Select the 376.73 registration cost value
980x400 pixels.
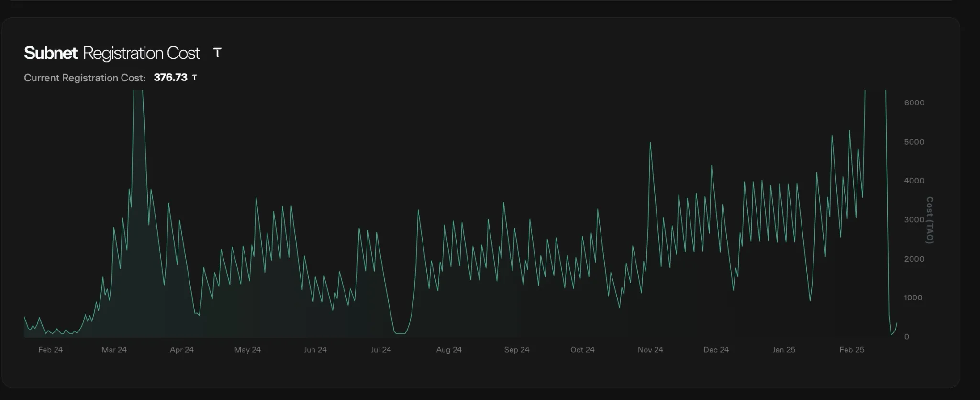170,78
